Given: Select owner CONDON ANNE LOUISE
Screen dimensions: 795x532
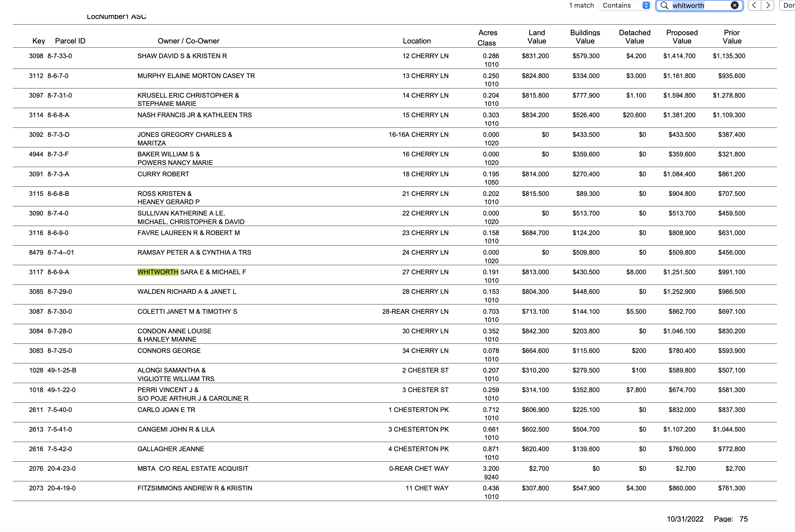Looking at the screenshot, I should click(174, 331).
